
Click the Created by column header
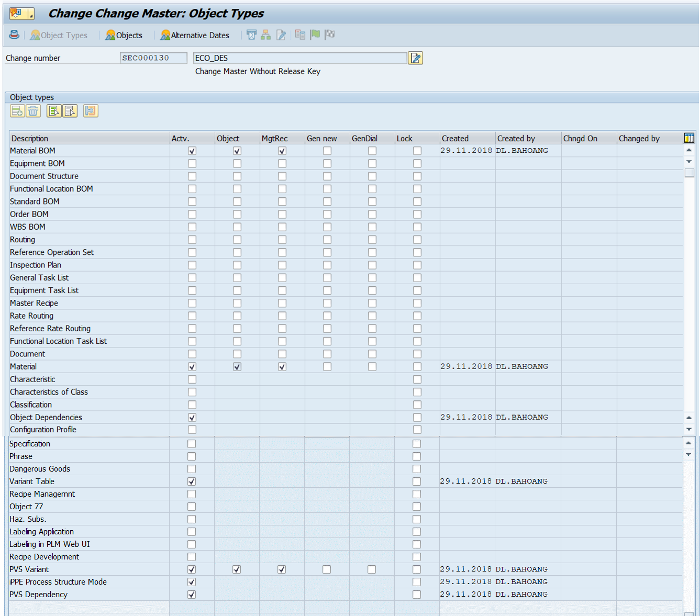click(528, 138)
